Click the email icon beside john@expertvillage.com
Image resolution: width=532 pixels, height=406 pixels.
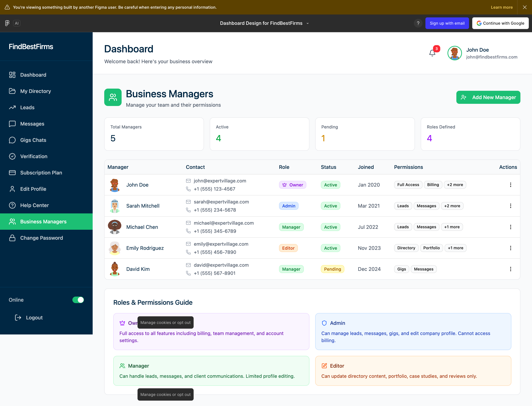click(188, 180)
